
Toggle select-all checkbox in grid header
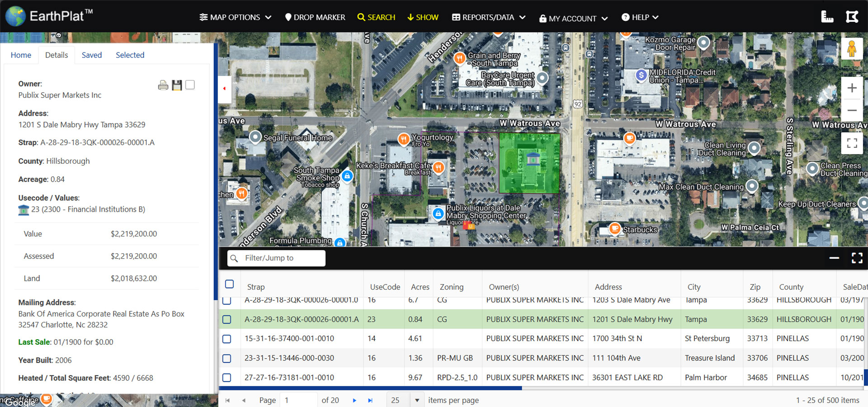[x=229, y=284]
